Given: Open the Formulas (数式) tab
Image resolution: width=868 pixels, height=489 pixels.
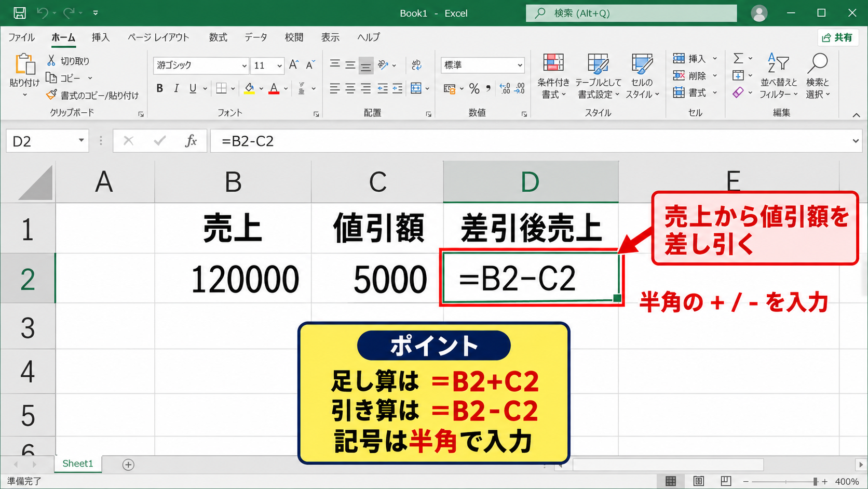Looking at the screenshot, I should pyautogui.click(x=218, y=37).
